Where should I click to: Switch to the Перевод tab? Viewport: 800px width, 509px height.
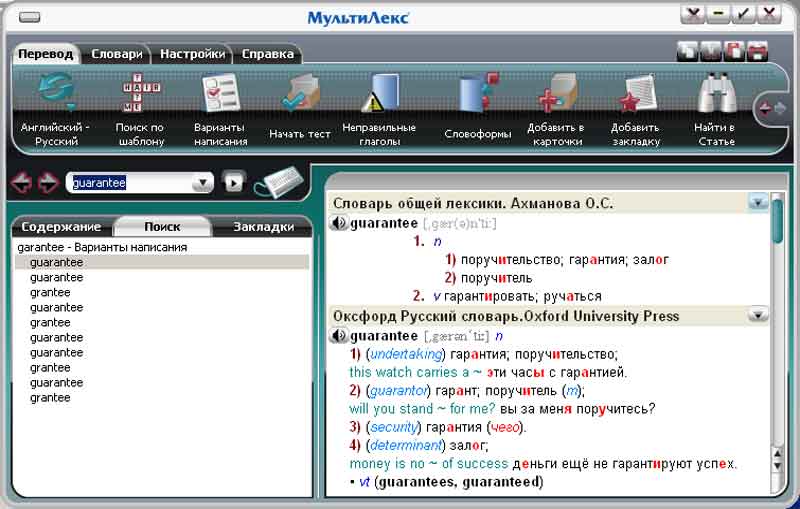coord(45,54)
